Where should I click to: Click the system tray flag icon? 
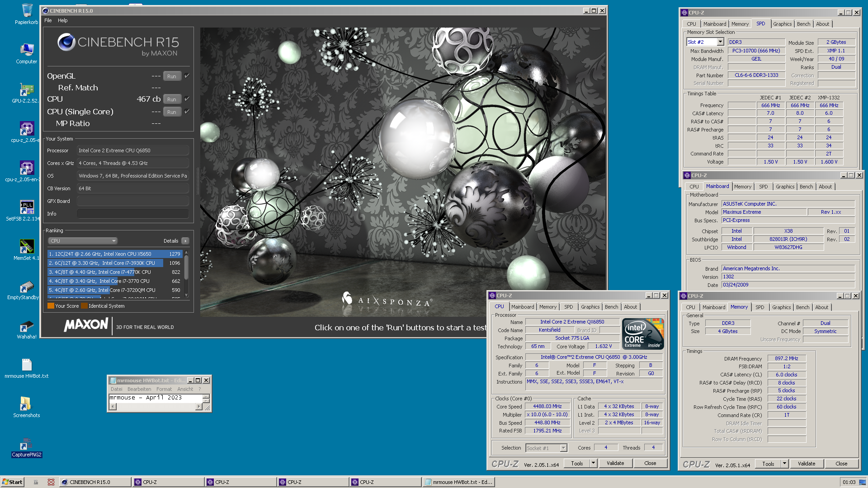pyautogui.click(x=862, y=482)
